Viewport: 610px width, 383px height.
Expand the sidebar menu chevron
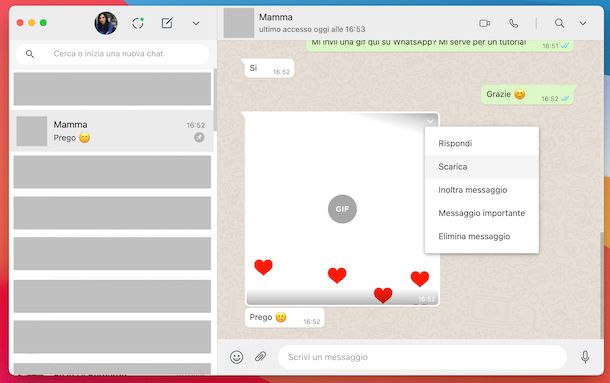(196, 23)
